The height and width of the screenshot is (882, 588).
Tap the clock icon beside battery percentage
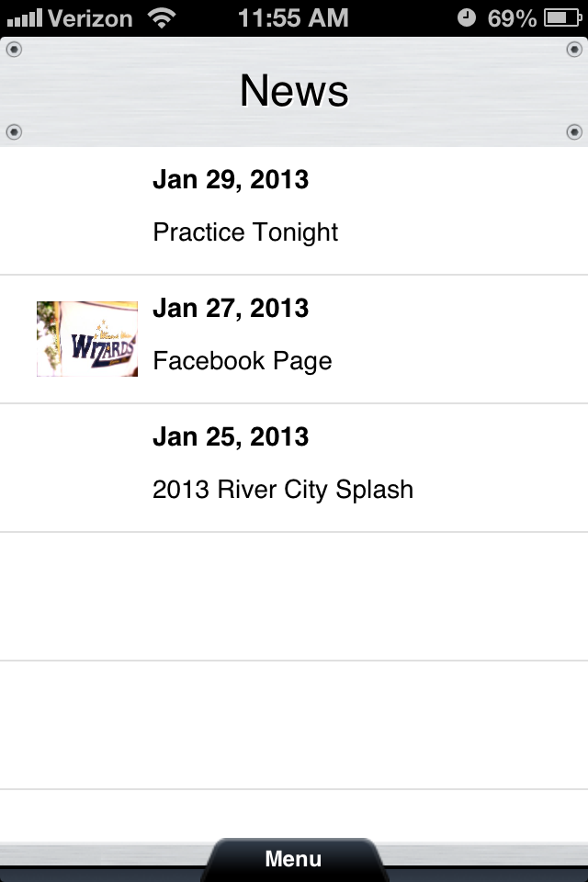[467, 17]
